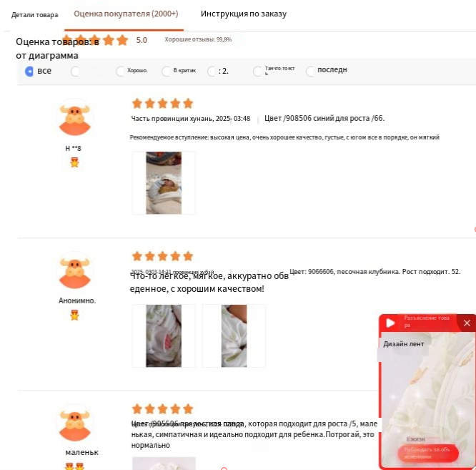Select the последн radio filter
Image resolution: width=476 pixels, height=470 pixels.
310,71
